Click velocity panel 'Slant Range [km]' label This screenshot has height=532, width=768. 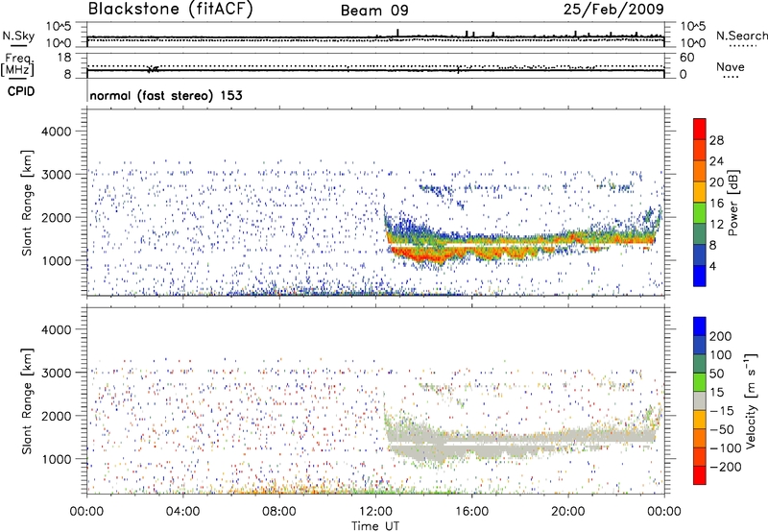click(27, 400)
